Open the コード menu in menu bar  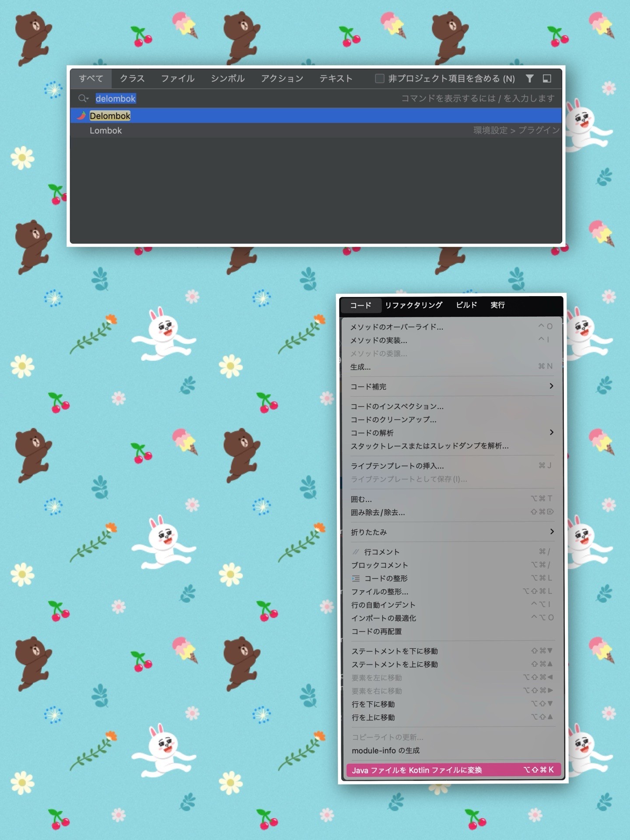coord(360,305)
